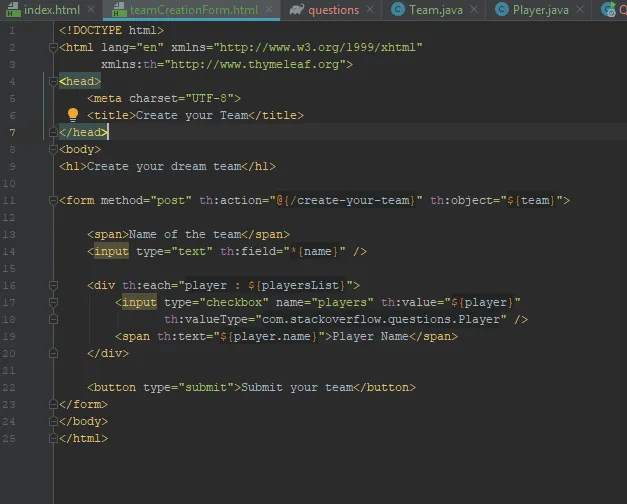Click the title text 'Create your Team'
627x504 pixels.
pos(192,116)
